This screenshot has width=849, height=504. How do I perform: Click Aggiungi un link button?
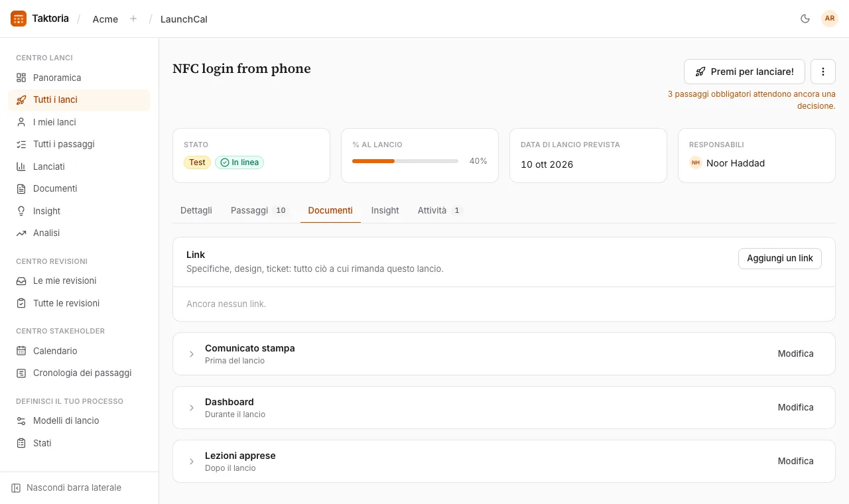(780, 259)
